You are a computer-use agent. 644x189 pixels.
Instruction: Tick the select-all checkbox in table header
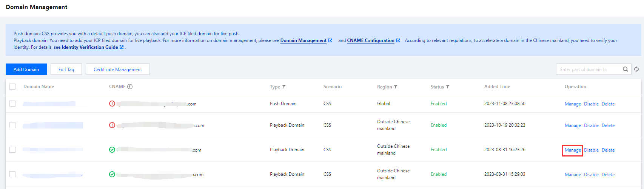pyautogui.click(x=12, y=87)
